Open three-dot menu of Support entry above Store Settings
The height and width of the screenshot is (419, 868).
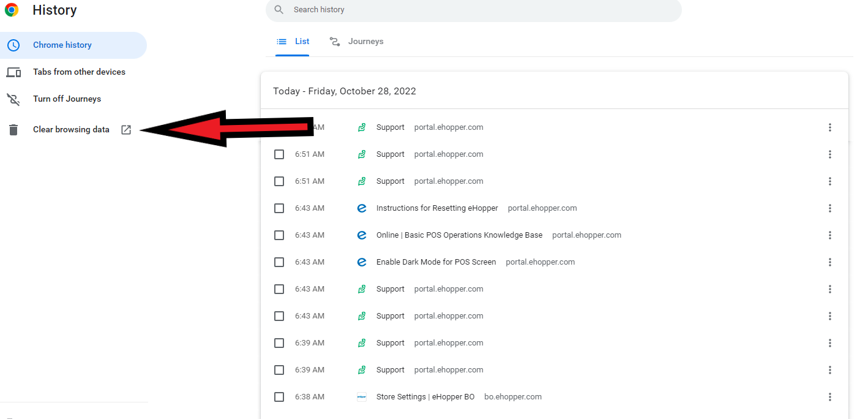[830, 370]
